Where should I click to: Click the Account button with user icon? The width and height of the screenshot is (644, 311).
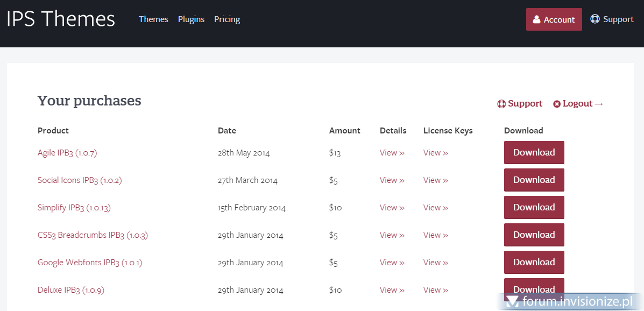point(554,19)
